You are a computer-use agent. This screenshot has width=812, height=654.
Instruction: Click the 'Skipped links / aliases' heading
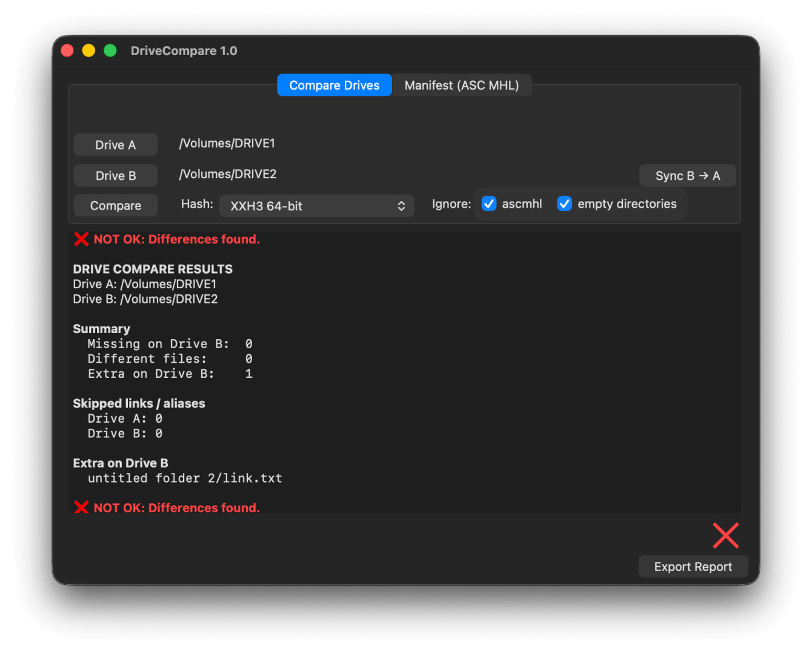(x=139, y=403)
